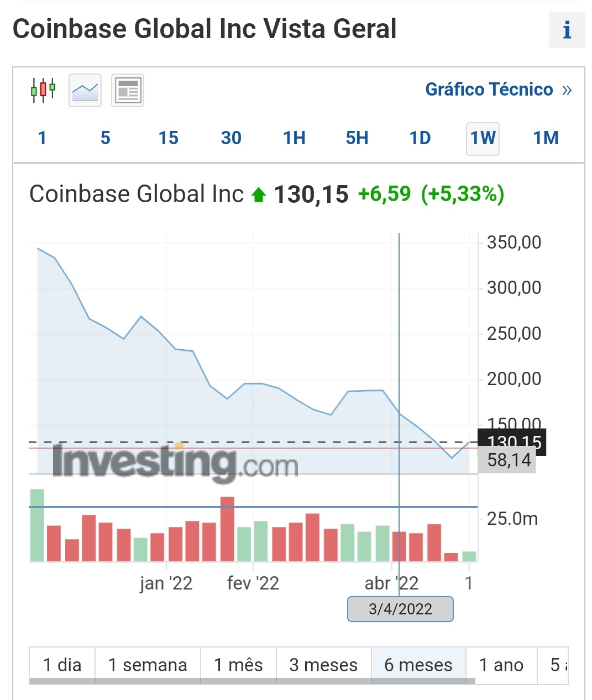Set the interval to 1D
Viewport: 592px width, 700px height.
pos(420,138)
